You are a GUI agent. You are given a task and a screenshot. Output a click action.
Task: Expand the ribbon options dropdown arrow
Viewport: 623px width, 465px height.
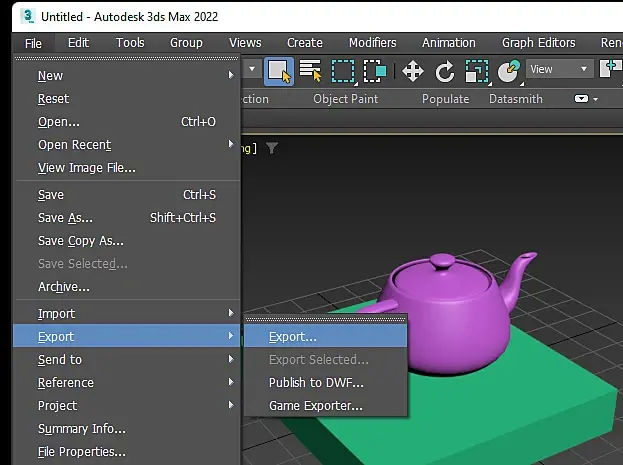(596, 99)
